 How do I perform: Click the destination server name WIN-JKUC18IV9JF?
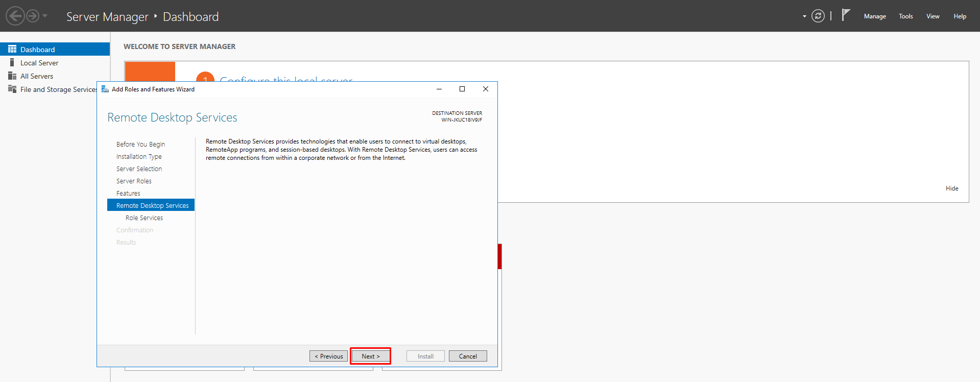(x=462, y=120)
